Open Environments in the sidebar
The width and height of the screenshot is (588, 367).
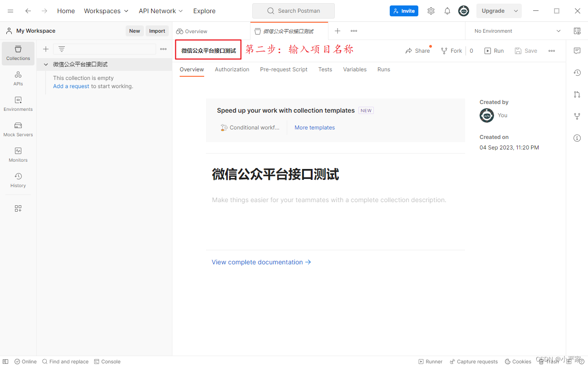tap(18, 104)
